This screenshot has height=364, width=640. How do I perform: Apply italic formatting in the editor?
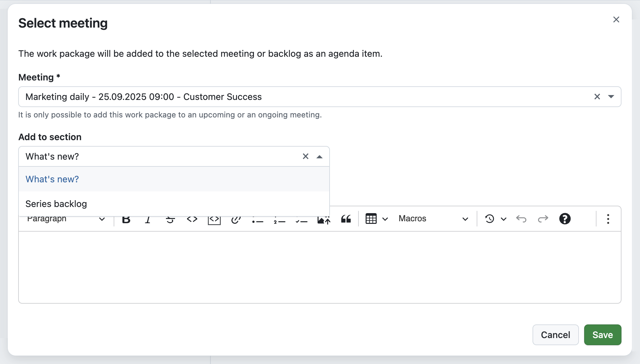(148, 219)
